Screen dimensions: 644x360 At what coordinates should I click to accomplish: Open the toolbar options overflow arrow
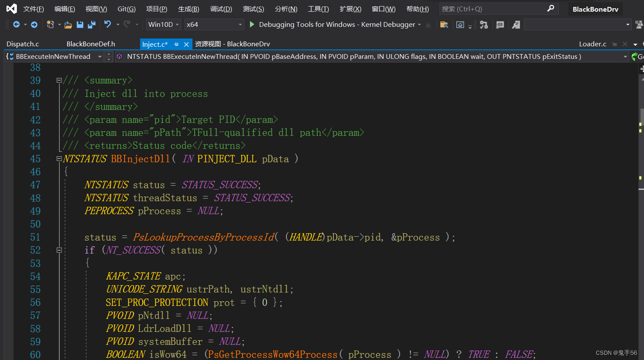pos(470,27)
